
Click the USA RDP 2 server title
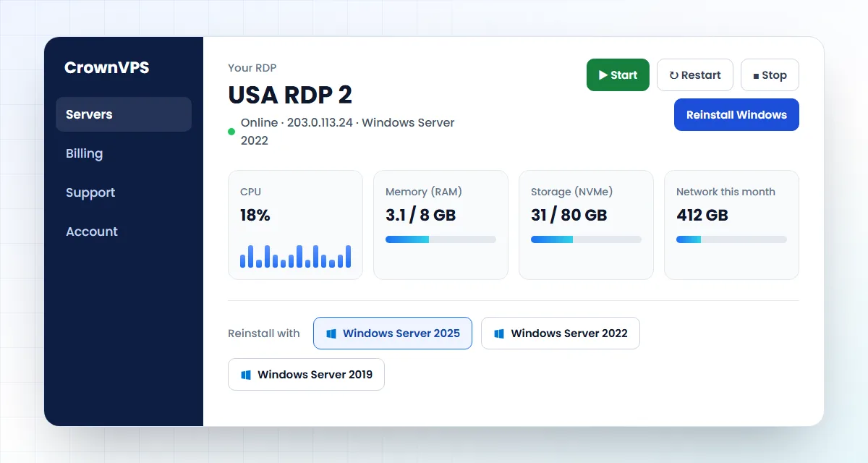point(290,95)
